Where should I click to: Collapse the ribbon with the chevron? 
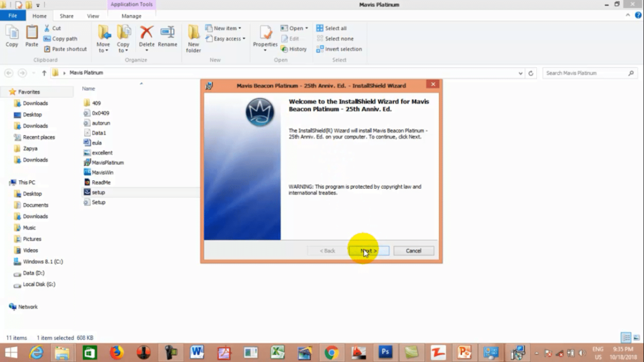pos(628,15)
